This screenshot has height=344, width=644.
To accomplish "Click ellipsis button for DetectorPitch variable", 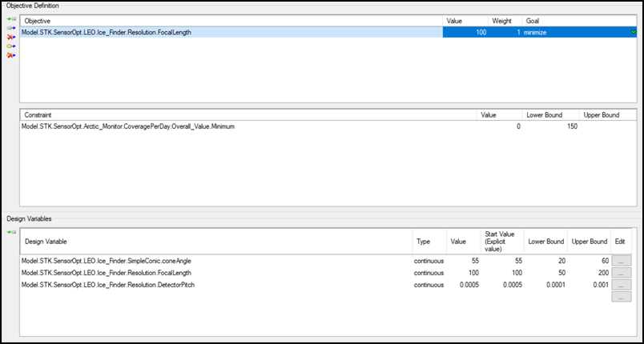I will pyautogui.click(x=622, y=285).
